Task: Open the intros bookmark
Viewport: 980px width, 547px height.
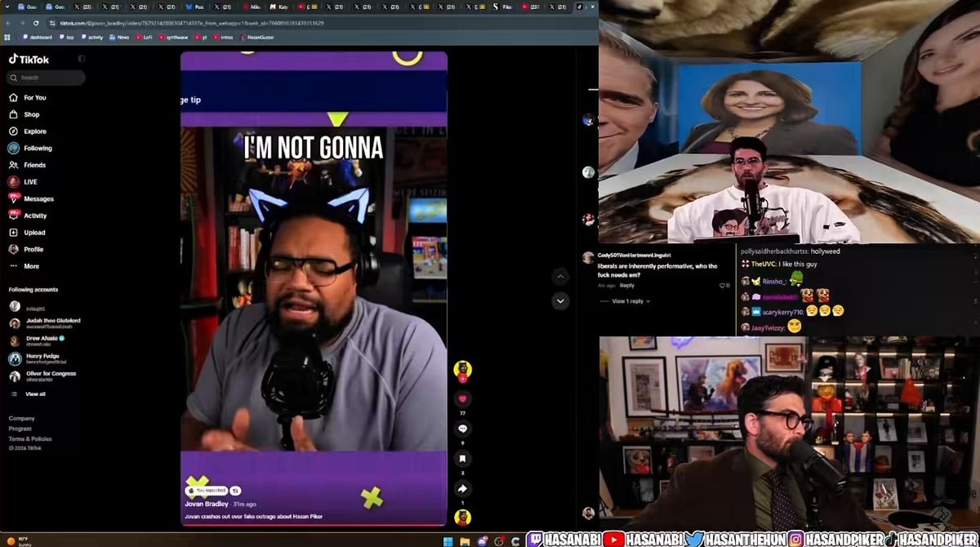Action: coord(224,37)
